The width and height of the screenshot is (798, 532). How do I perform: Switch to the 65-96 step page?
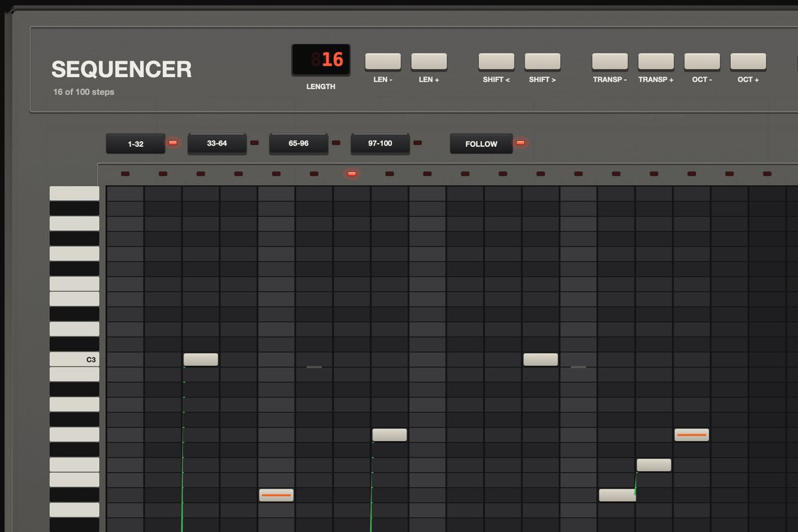point(299,144)
